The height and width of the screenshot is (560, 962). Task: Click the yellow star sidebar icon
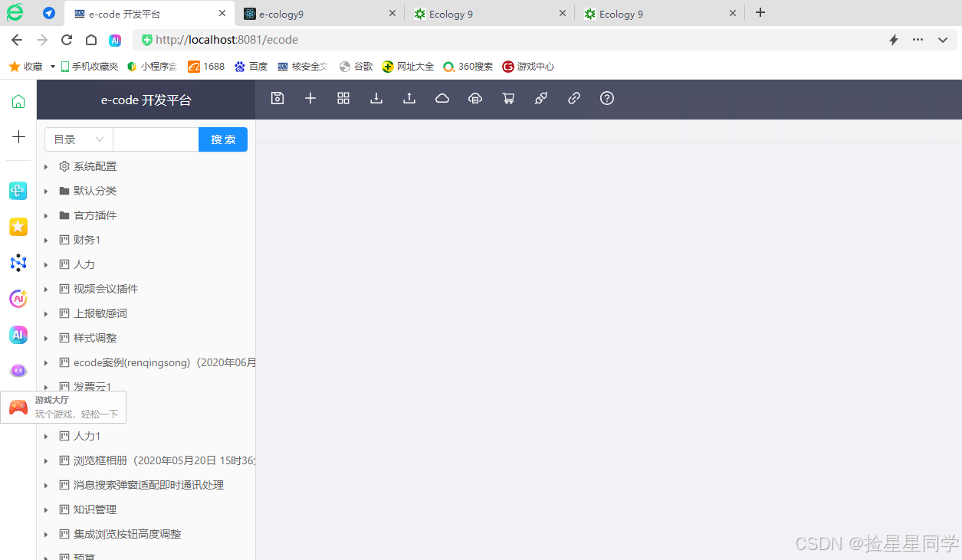tap(18, 227)
